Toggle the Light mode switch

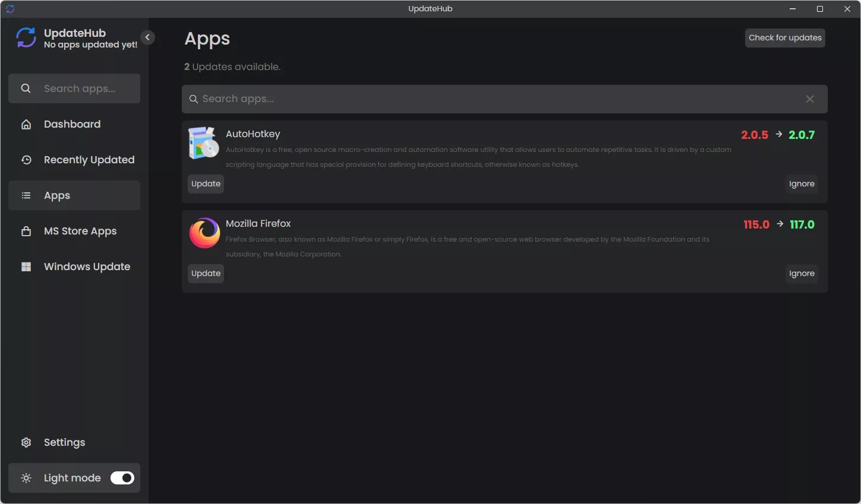(122, 478)
